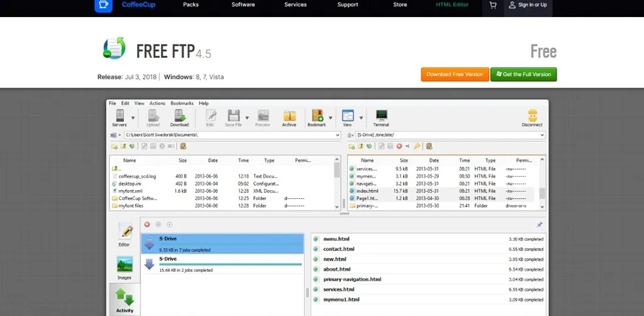Open the remote path [S-Drive] dropdown

click(x=542, y=135)
